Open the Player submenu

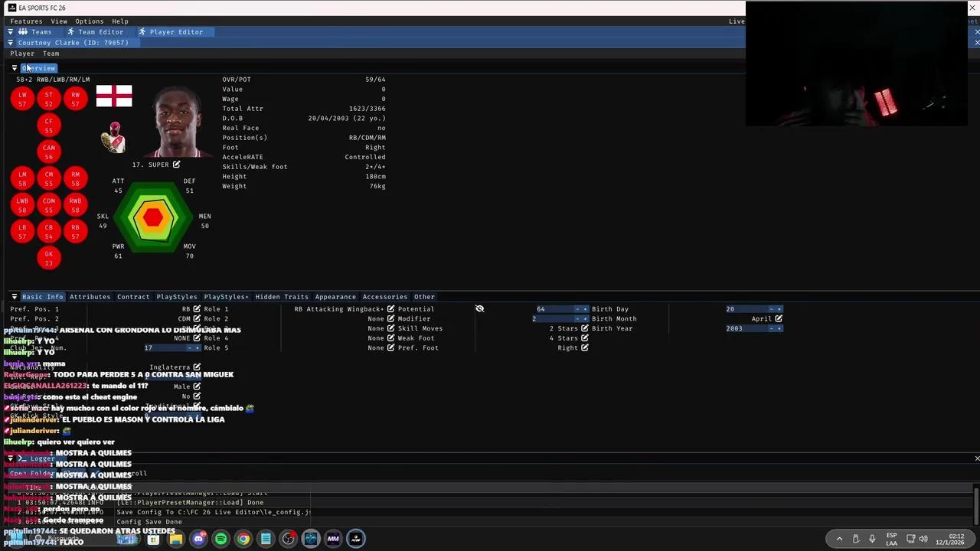22,54
